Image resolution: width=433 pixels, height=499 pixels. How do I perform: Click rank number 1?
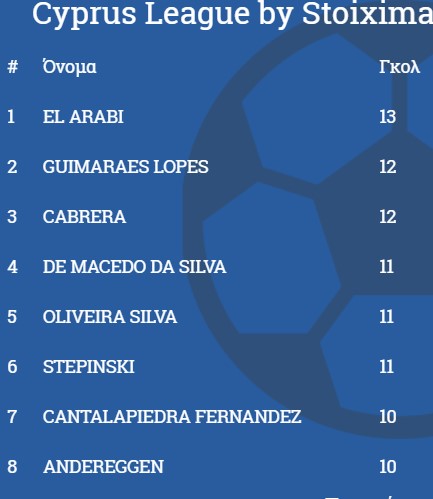(11, 117)
